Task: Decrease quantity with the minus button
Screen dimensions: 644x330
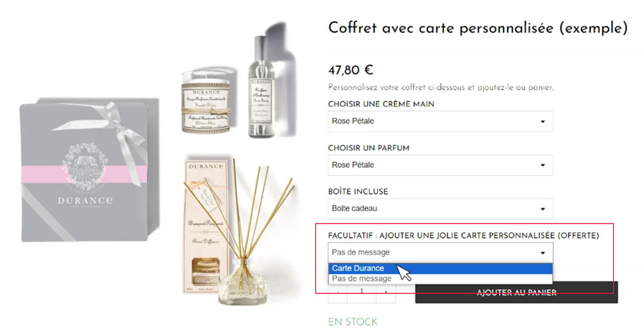Action: point(337,293)
